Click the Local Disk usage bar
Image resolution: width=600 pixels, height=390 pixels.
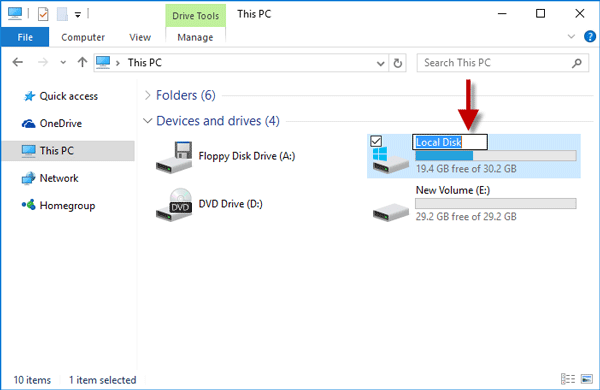[x=496, y=155]
